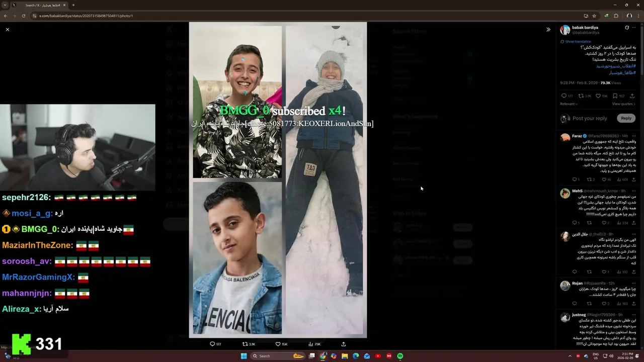Open more options on MehS's reply
The height and width of the screenshot is (362, 644).
click(633, 191)
